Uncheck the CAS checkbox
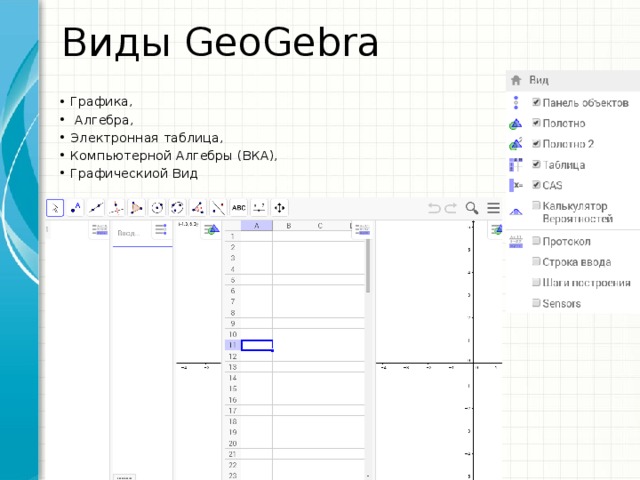640x480 pixels. [536, 184]
